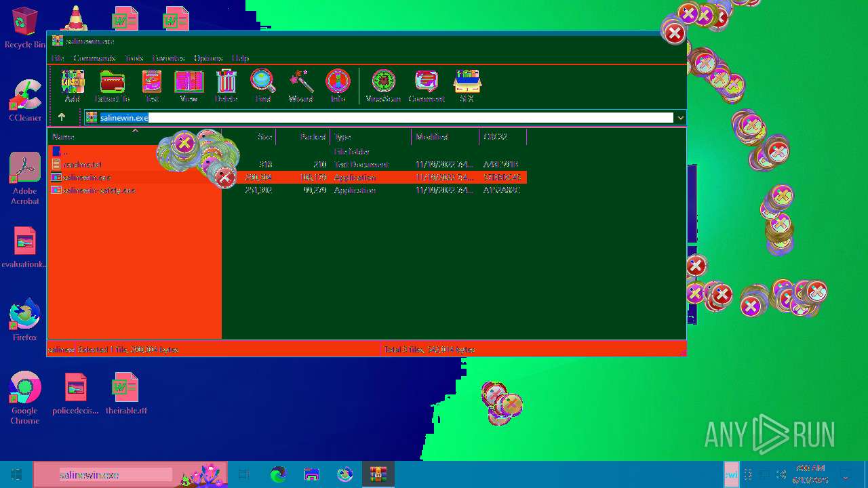868x488 pixels.
Task: Open the Commands menu
Action: click(x=94, y=58)
